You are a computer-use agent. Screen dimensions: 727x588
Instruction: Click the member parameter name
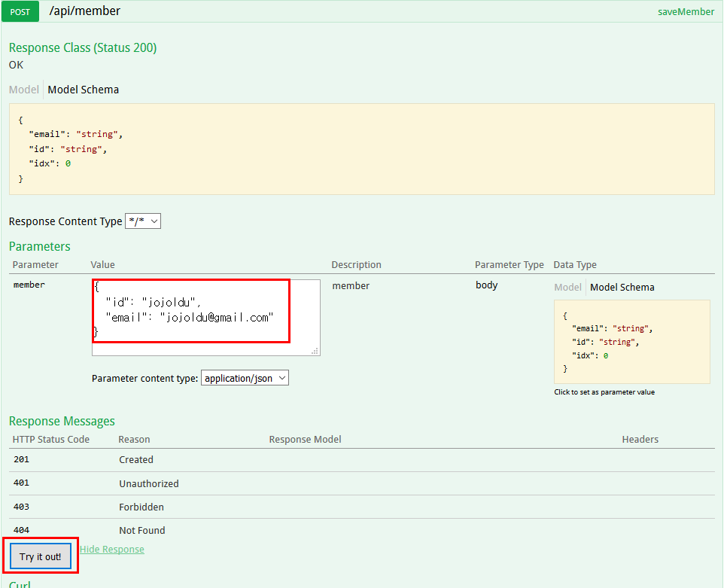[x=29, y=285]
